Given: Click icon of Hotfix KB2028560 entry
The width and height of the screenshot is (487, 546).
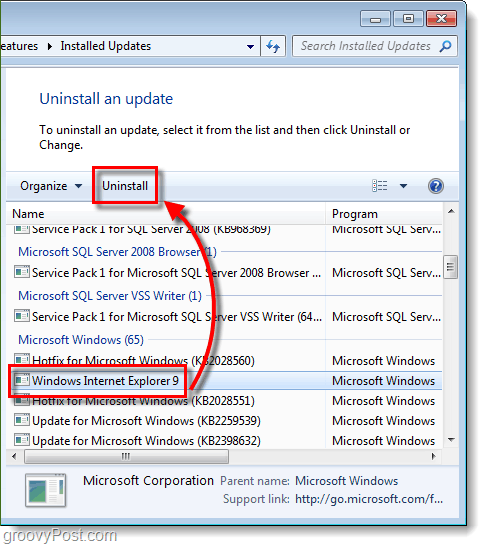Looking at the screenshot, I should pyautogui.click(x=22, y=360).
